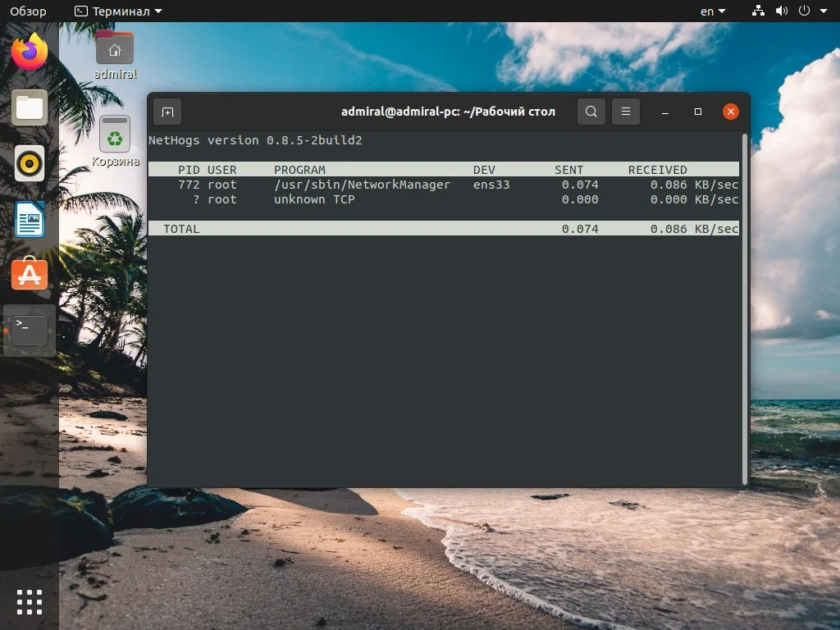Expand the system status menu chevron
Viewport: 840px width, 630px height.
tap(824, 11)
